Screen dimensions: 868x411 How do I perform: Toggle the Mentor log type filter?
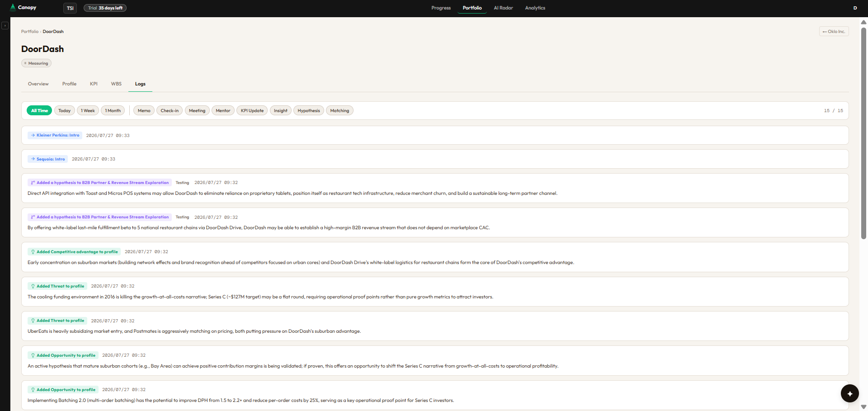(x=223, y=110)
